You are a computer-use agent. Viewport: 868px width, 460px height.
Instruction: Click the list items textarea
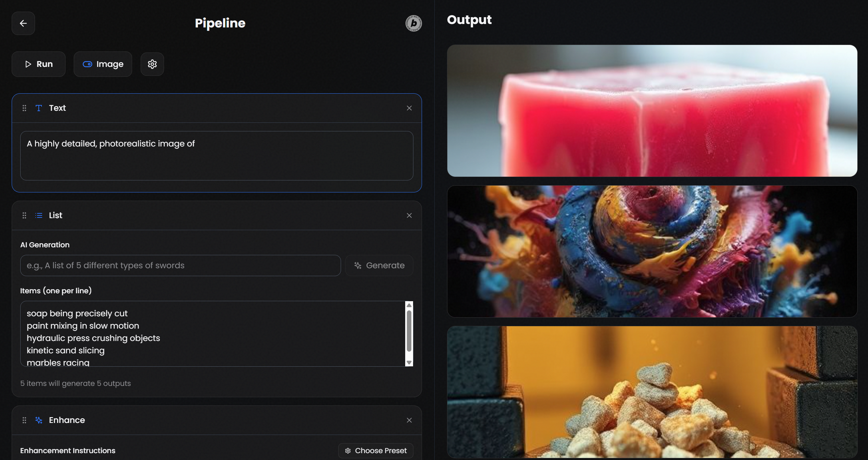[213, 334]
